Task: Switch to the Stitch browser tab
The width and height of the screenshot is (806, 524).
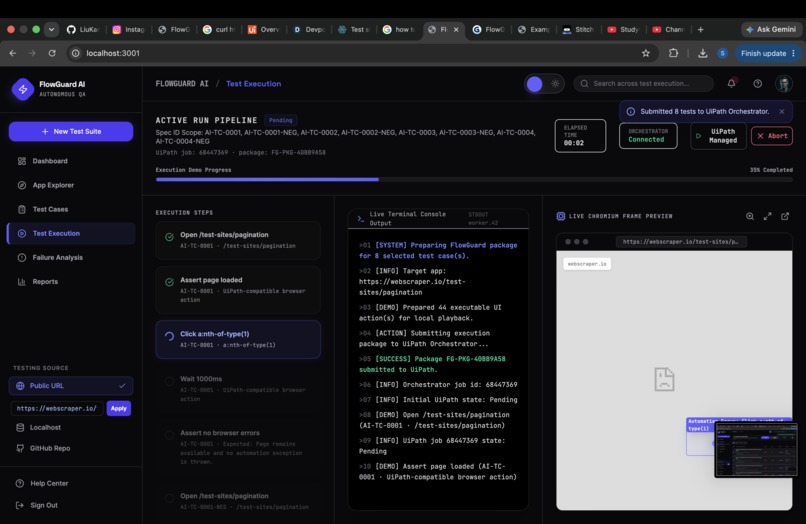Action: tap(578, 30)
